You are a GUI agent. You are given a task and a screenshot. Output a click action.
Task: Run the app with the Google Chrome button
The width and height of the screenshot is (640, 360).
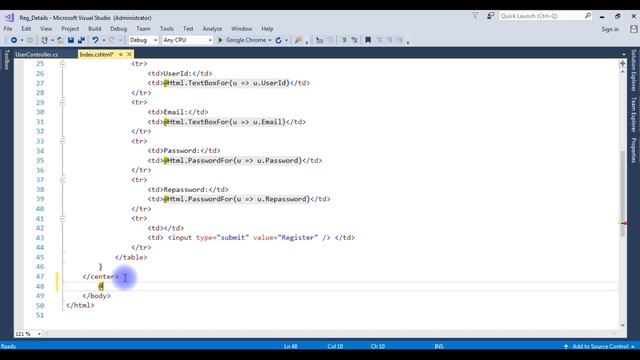[246, 40]
